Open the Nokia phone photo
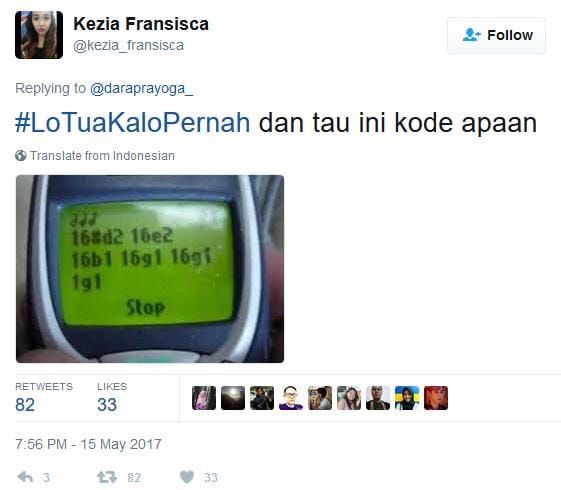Viewport: 561px width, 490px height. pyautogui.click(x=150, y=269)
